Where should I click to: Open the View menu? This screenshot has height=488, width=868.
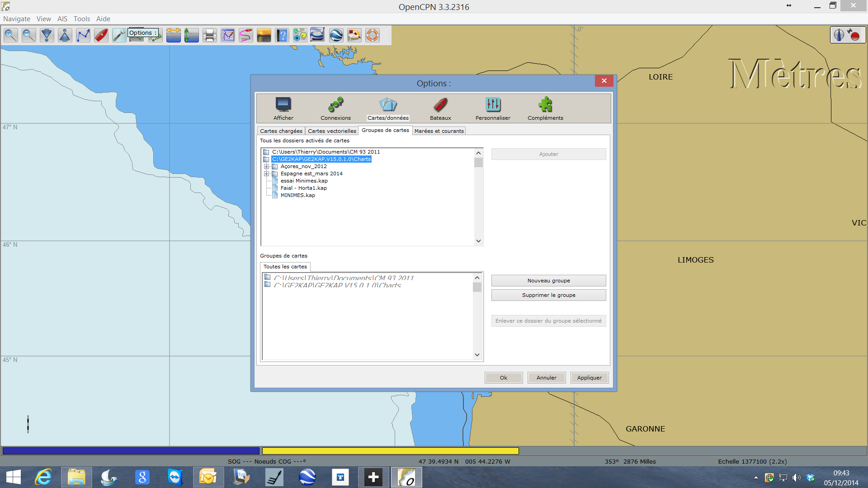click(44, 19)
